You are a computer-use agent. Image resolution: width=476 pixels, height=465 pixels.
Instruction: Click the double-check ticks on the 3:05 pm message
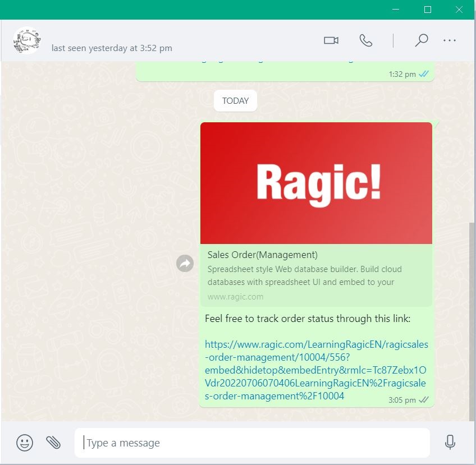click(x=423, y=400)
